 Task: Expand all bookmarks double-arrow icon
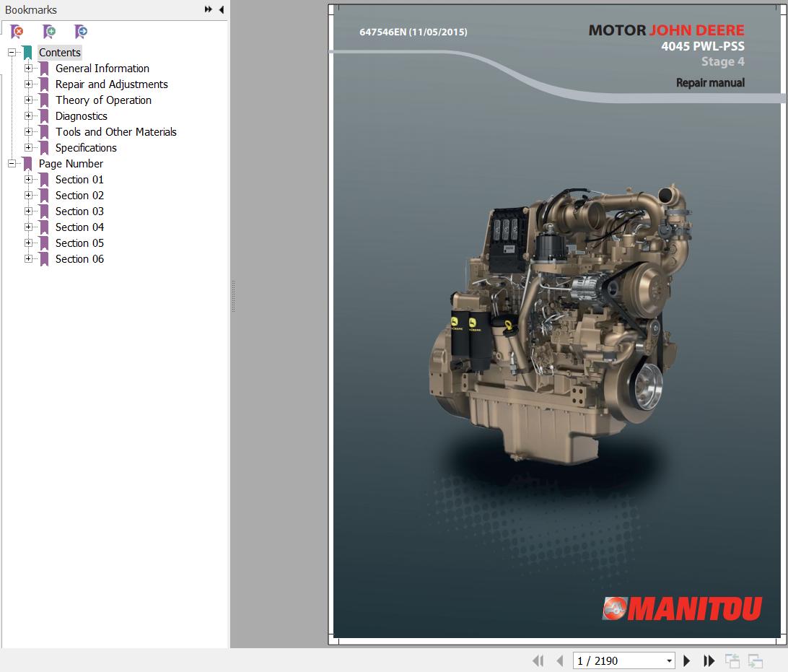point(208,9)
